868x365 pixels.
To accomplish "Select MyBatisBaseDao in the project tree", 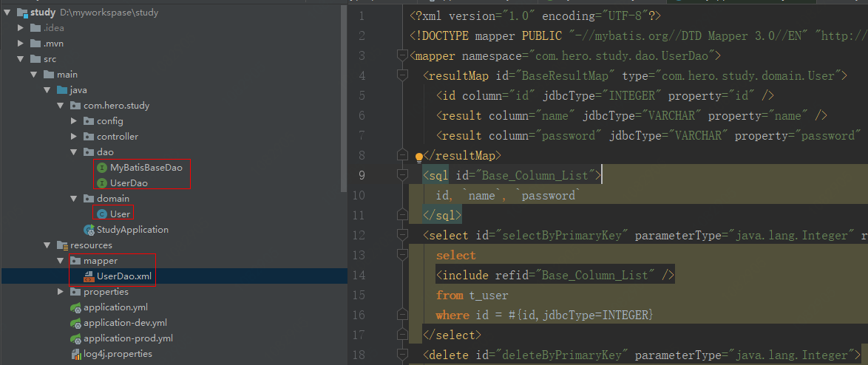I will pos(146,167).
